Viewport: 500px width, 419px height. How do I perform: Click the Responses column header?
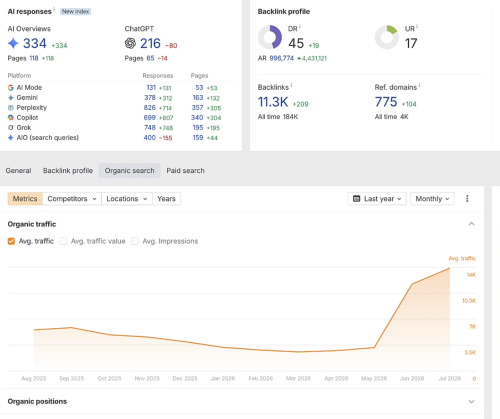(158, 76)
